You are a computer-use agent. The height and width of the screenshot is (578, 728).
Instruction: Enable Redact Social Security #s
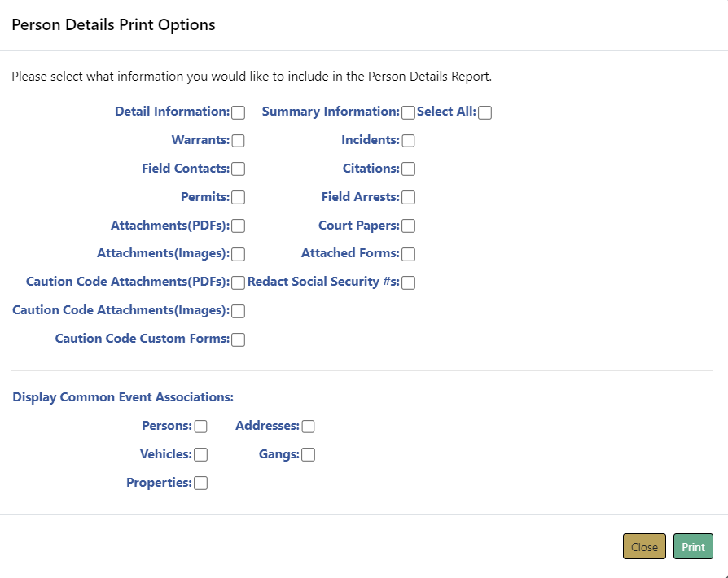coord(409,282)
